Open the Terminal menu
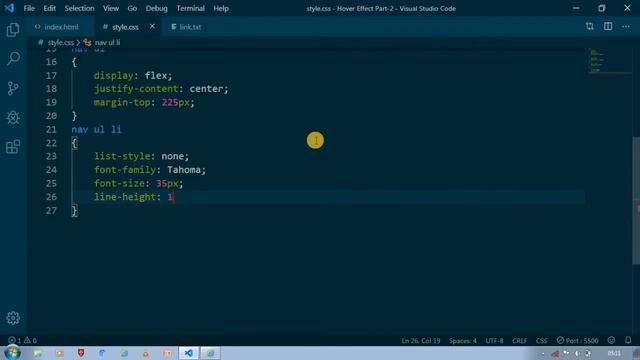Screen dimensions: 640x360 tap(191, 8)
